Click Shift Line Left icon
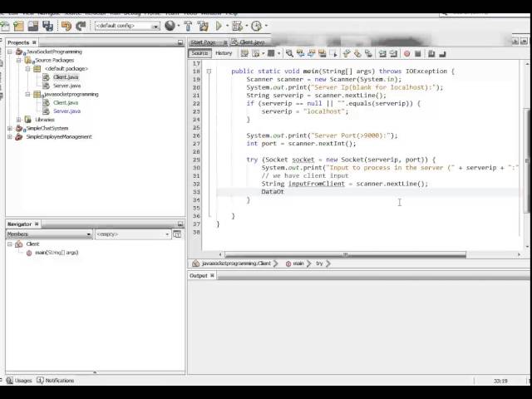532x399 pixels. click(382, 53)
